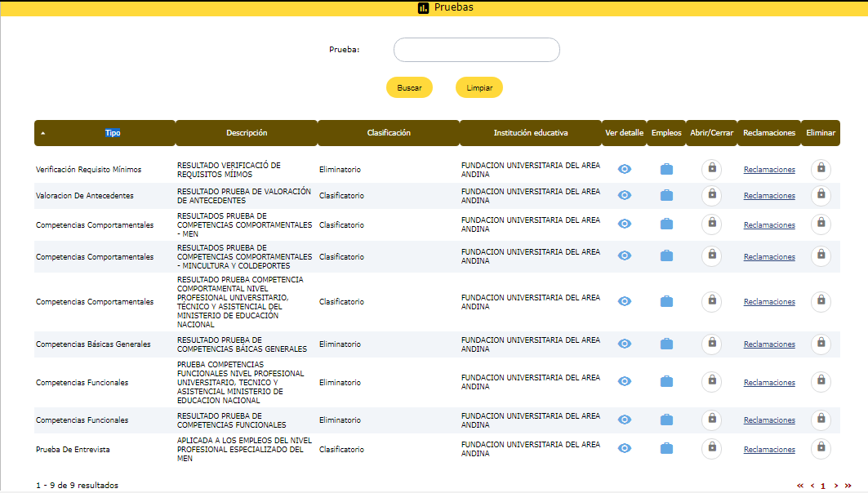
Task: View details of Verificación Requisito Mínimos row
Action: (x=625, y=169)
